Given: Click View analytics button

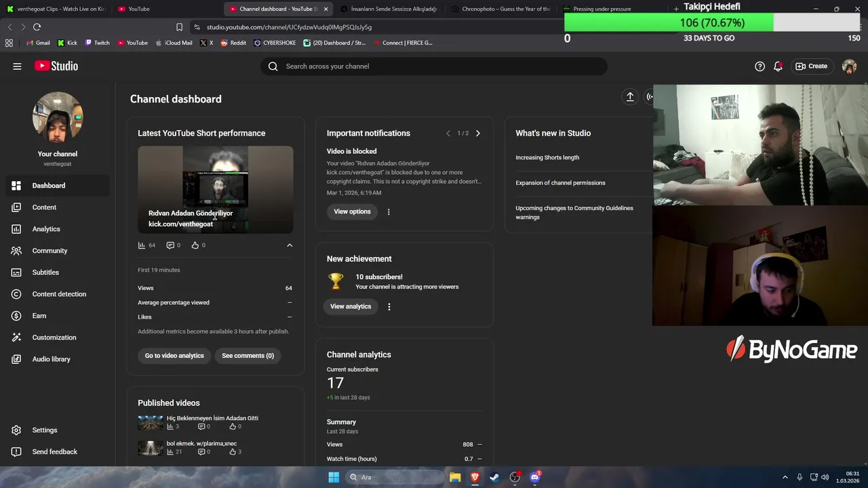Looking at the screenshot, I should [351, 306].
